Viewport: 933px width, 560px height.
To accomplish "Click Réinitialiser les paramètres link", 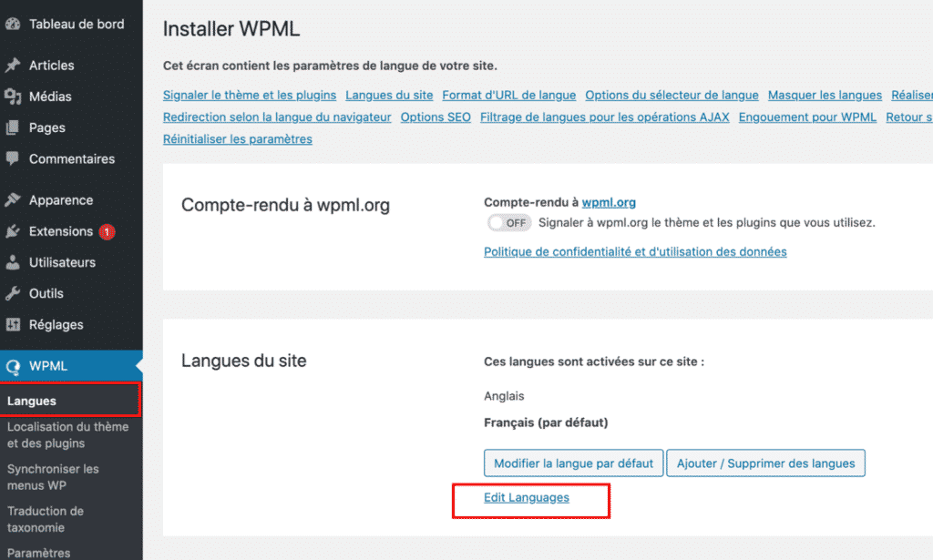I will pos(237,139).
